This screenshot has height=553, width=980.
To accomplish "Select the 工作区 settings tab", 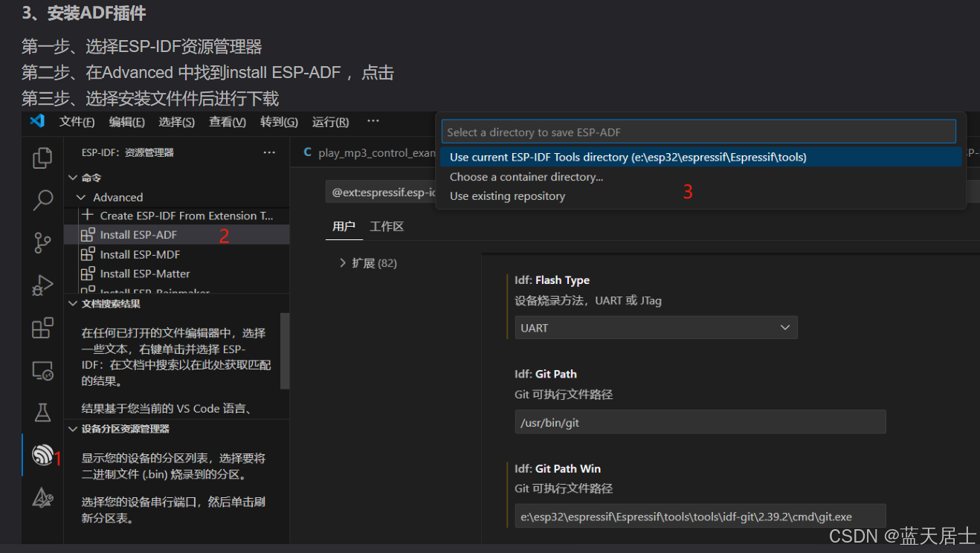I will pyautogui.click(x=387, y=226).
